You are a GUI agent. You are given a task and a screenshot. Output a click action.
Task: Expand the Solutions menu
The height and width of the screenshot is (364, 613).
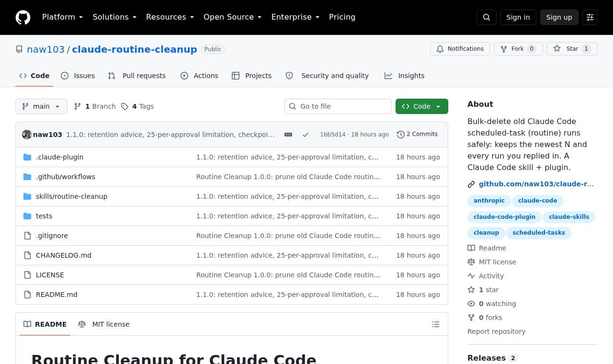click(114, 17)
